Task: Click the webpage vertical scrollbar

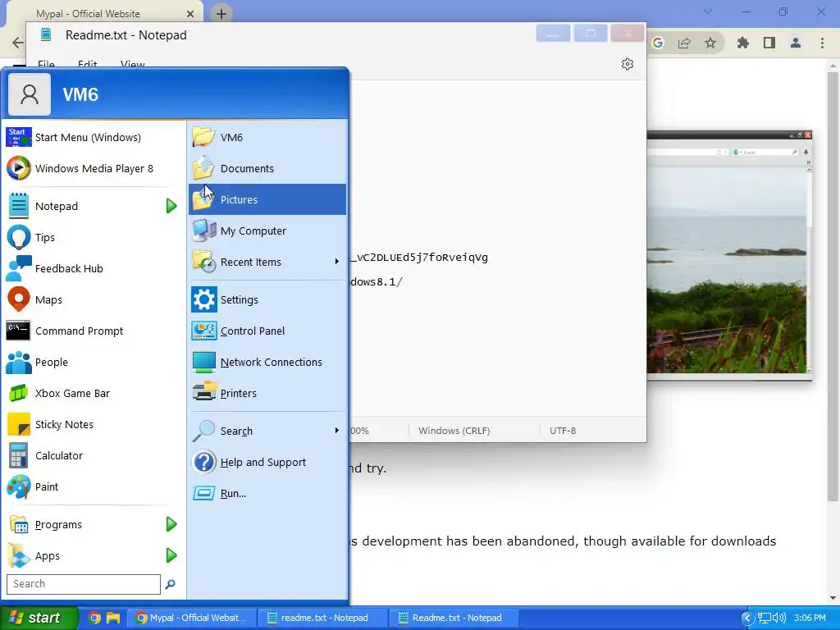Action: tap(833, 286)
